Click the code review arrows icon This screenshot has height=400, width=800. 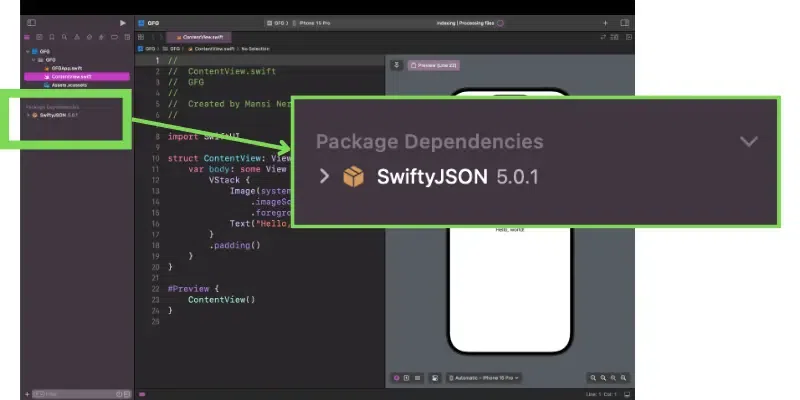point(603,37)
